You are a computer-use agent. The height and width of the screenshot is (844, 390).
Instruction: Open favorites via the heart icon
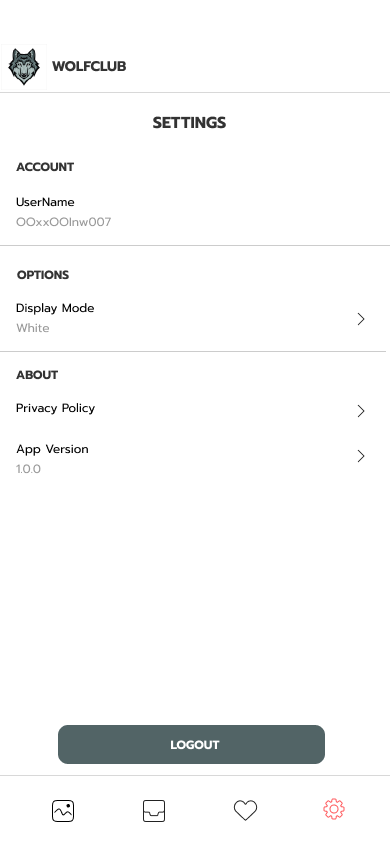[245, 810]
